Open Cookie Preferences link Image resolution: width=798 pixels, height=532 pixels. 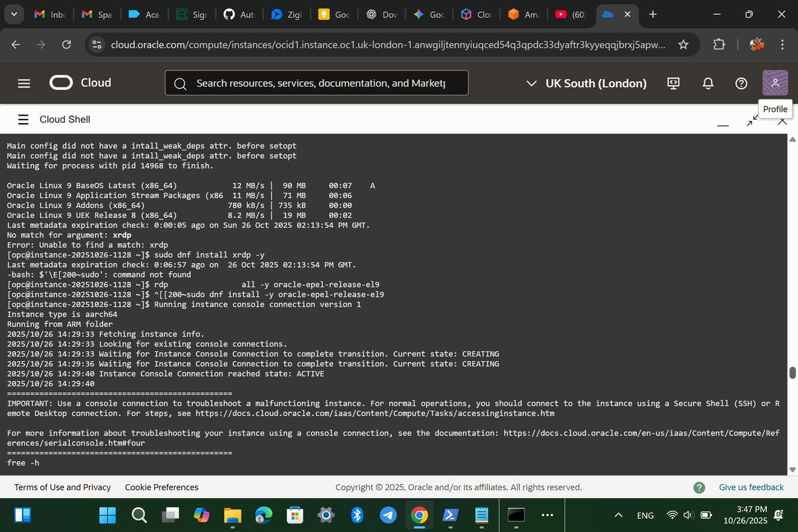tap(162, 487)
